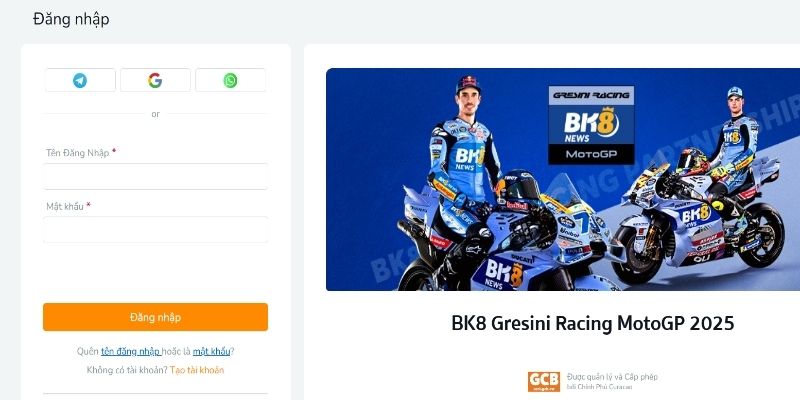
Task: Sign in with the Google icon
Action: click(x=155, y=80)
